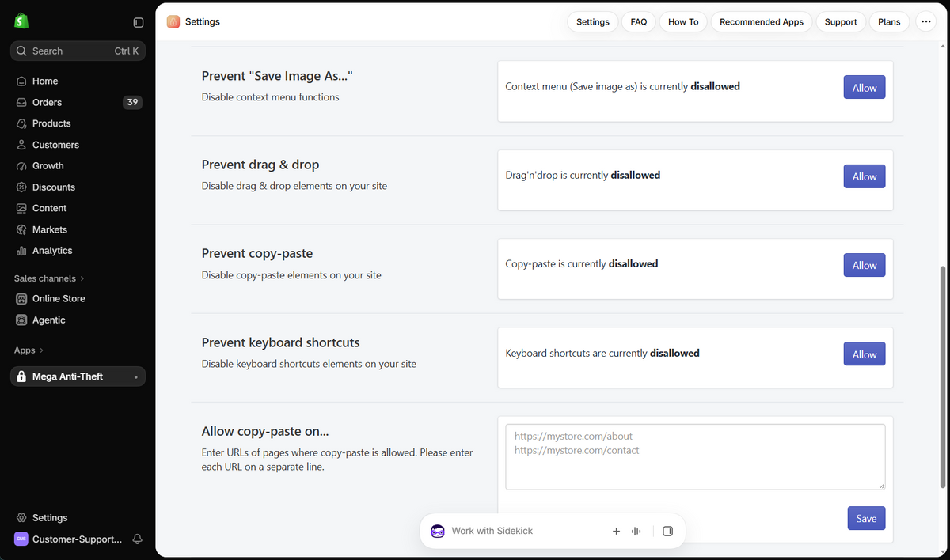Click the Discounts icon in the sidebar
950x560 pixels.
point(21,187)
